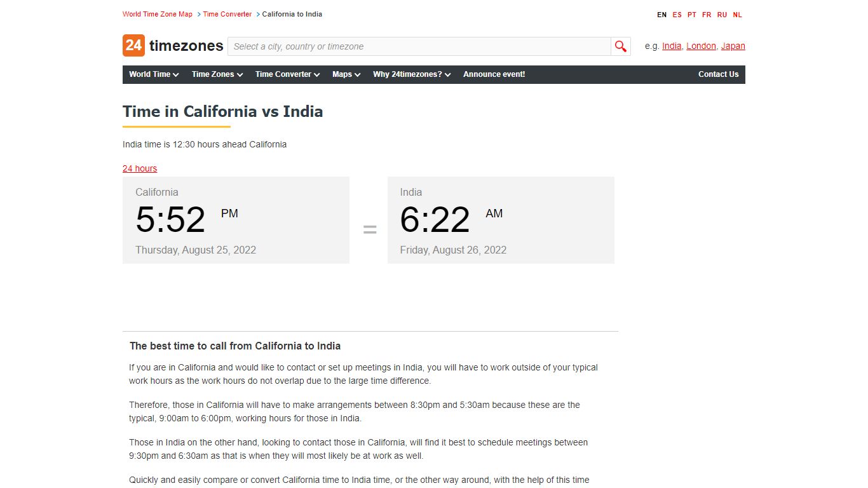Image resolution: width=868 pixels, height=488 pixels.
Task: Click date Friday, August 26, 2022
Action: point(453,250)
